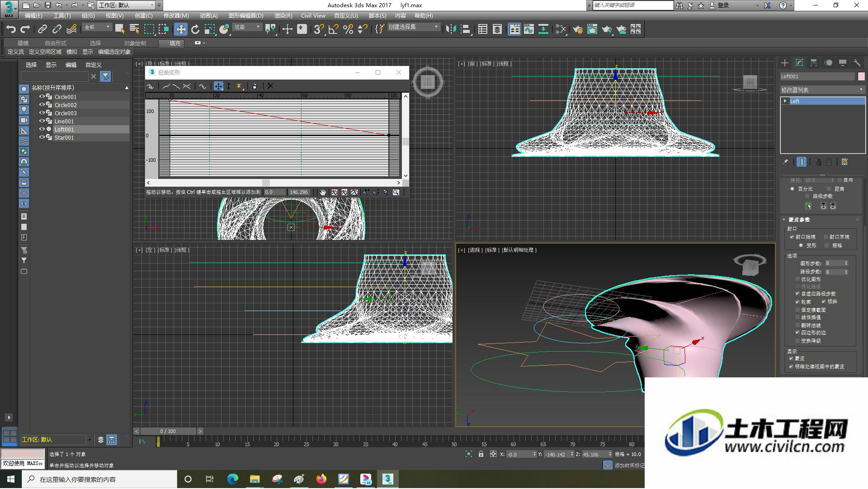The width and height of the screenshot is (868, 489).
Task: Toggle the 轮廓 (Contour) checkbox
Action: [x=797, y=301]
